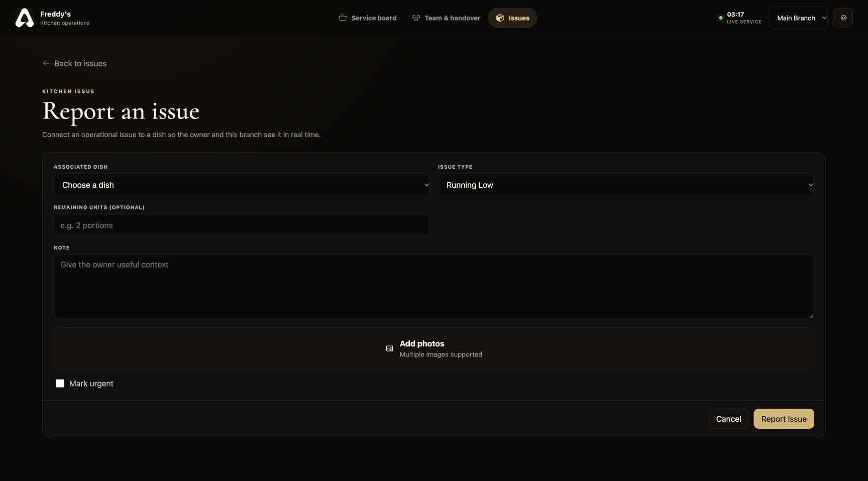The width and height of the screenshot is (868, 481).
Task: Click the Service board pot icon
Action: click(343, 18)
